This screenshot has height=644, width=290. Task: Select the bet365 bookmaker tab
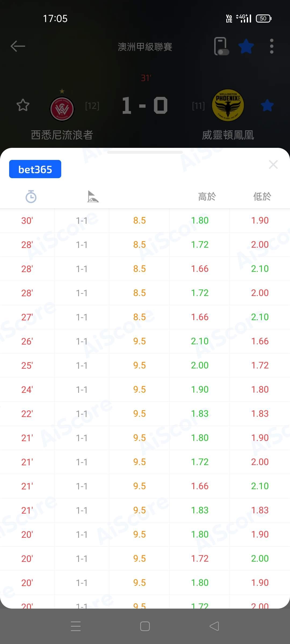(35, 169)
